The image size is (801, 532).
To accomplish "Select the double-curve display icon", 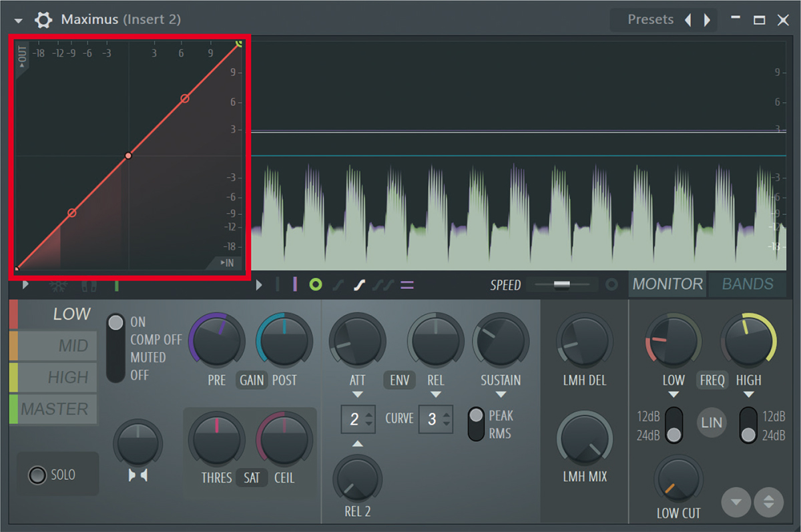I will [x=383, y=285].
